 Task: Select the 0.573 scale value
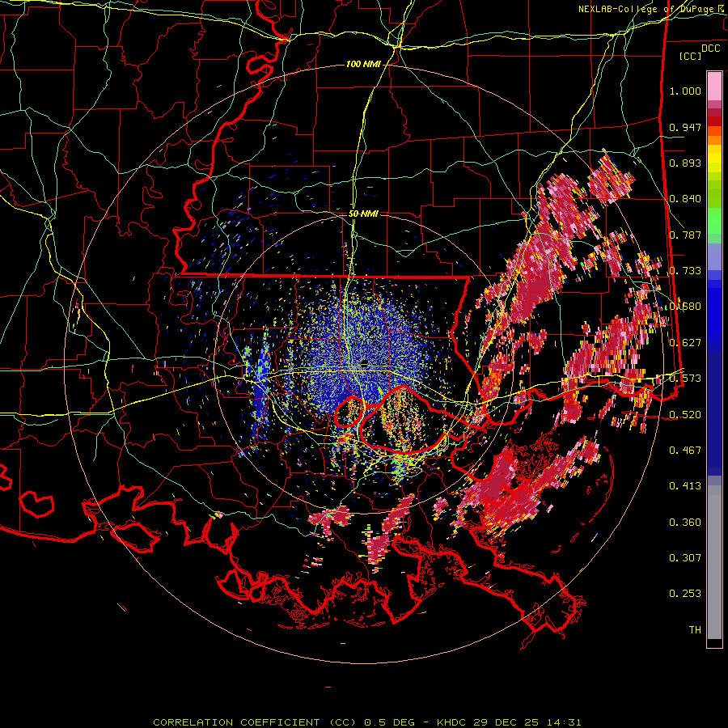click(685, 379)
